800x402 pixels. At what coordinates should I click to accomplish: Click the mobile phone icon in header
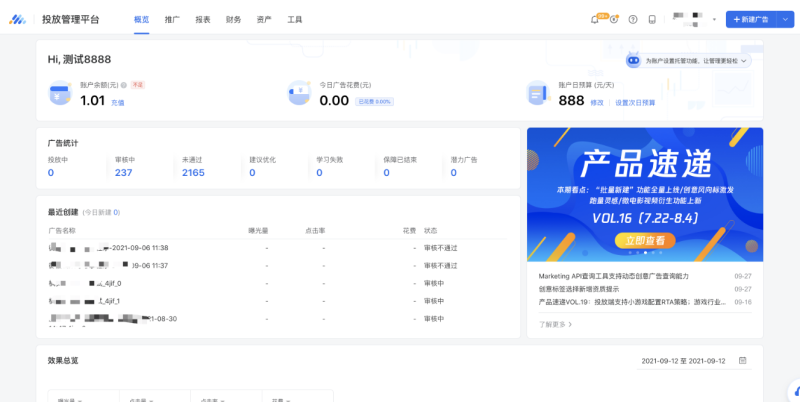tap(652, 19)
